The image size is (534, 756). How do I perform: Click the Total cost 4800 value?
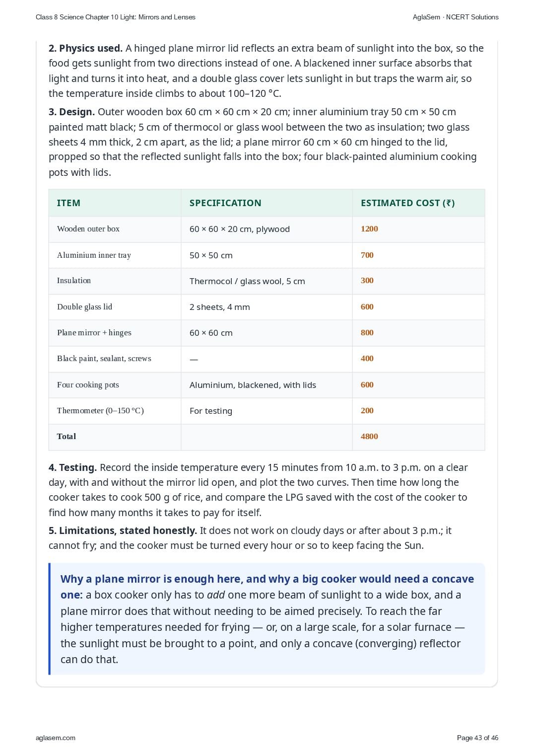(369, 437)
